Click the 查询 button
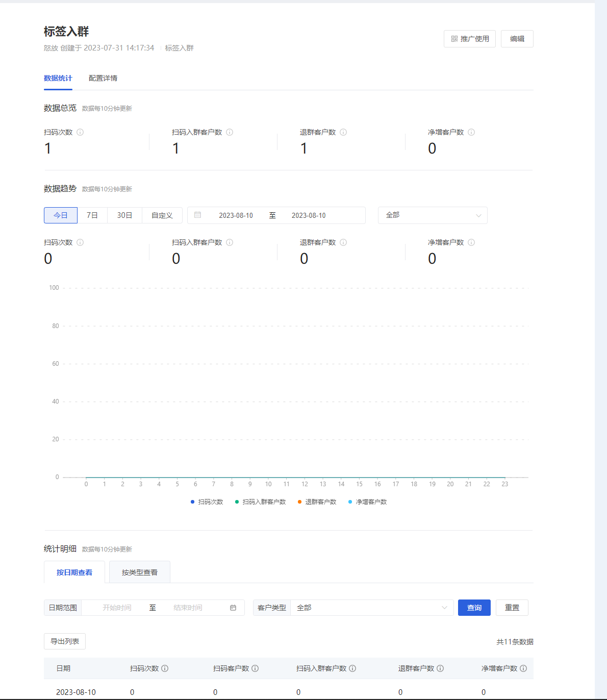Screen dimensions: 607x700 coord(474,608)
